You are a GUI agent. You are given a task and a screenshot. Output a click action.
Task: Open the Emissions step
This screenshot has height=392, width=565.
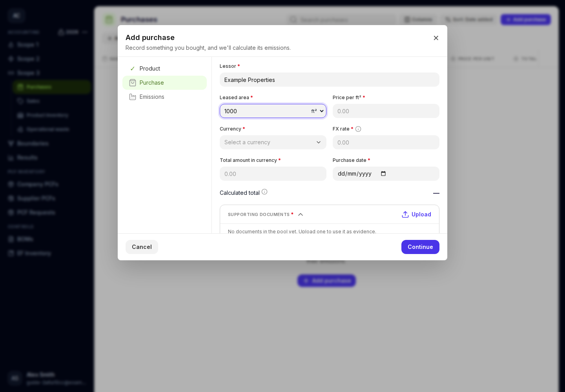[x=165, y=97]
